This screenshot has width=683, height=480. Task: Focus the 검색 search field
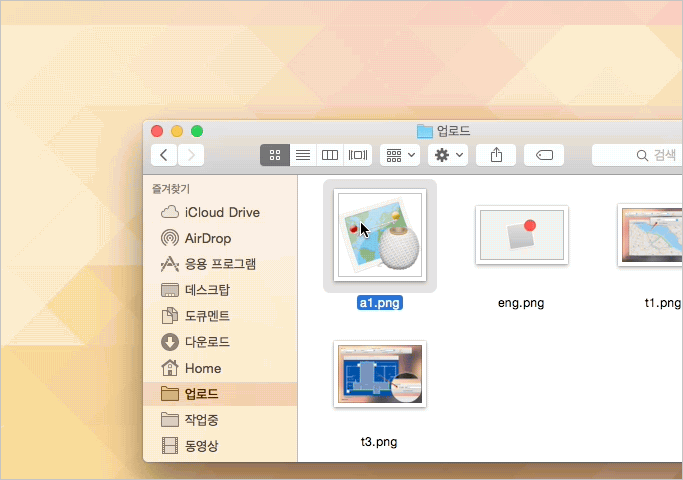pyautogui.click(x=637, y=155)
